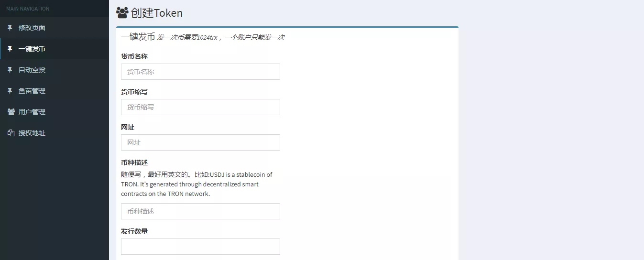Screen dimensions: 644x260
Task: Click the group icon in 创建Token heading
Action: pos(122,13)
